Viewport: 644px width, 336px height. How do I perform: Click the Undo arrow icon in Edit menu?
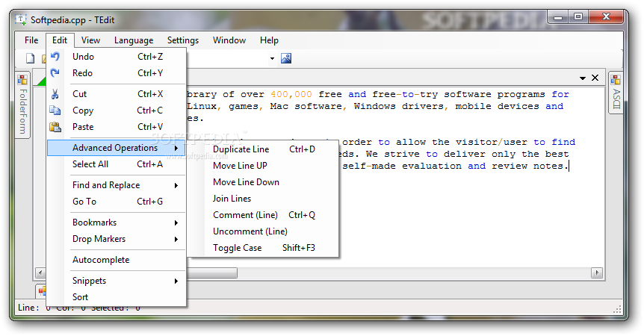pos(55,57)
